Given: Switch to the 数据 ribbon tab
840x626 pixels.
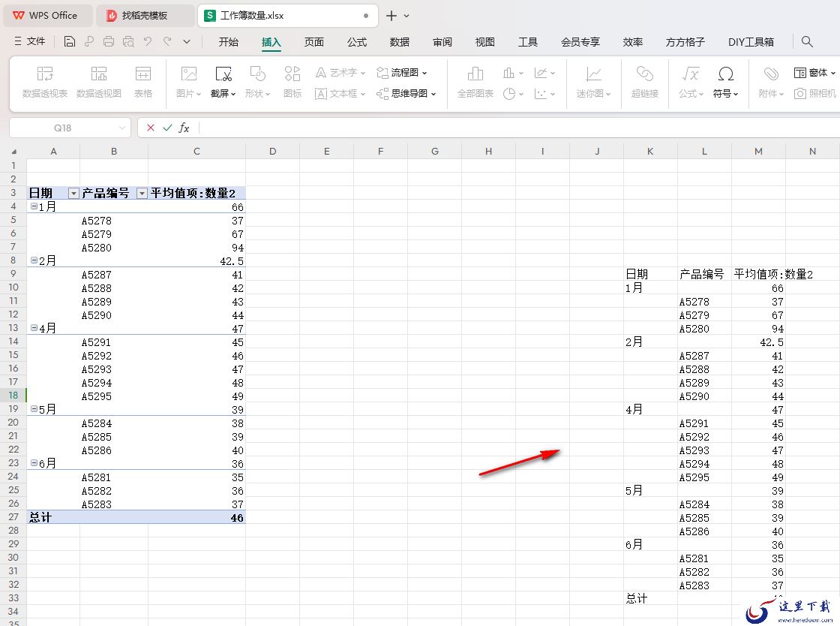Looking at the screenshot, I should [400, 42].
